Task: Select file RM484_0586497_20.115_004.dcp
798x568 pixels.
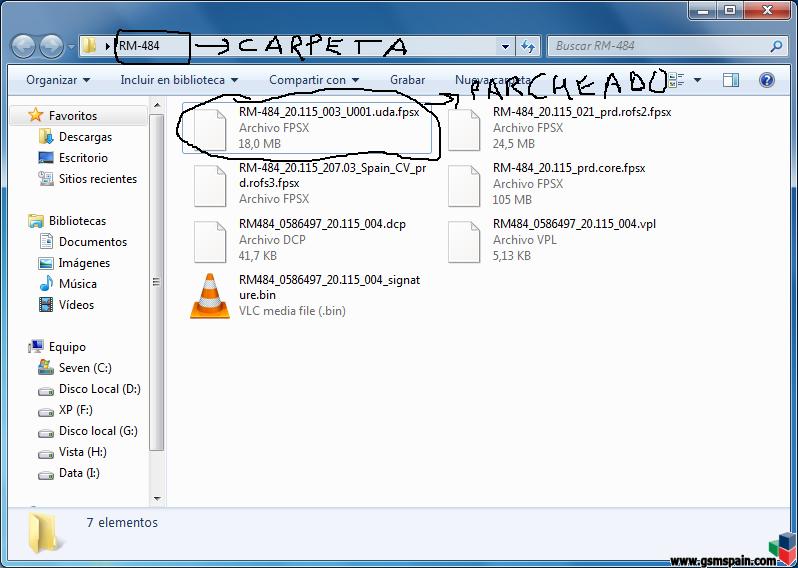Action: 322,224
